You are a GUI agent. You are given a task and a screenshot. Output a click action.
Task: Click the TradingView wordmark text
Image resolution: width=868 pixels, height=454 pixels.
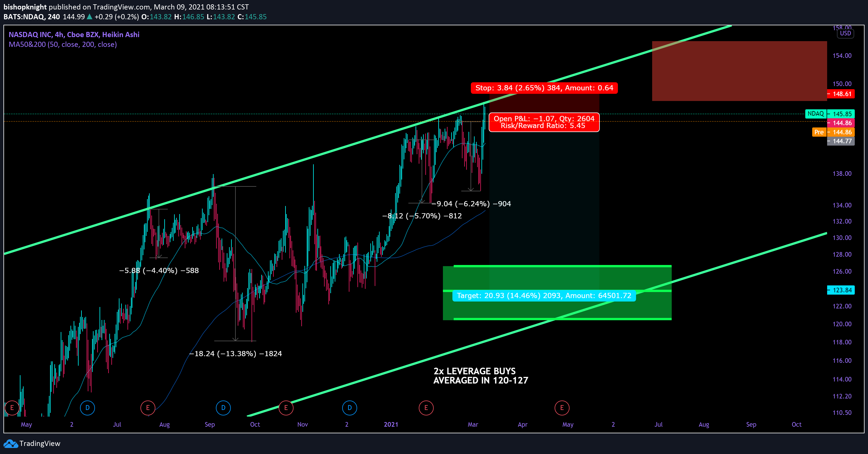click(x=40, y=444)
